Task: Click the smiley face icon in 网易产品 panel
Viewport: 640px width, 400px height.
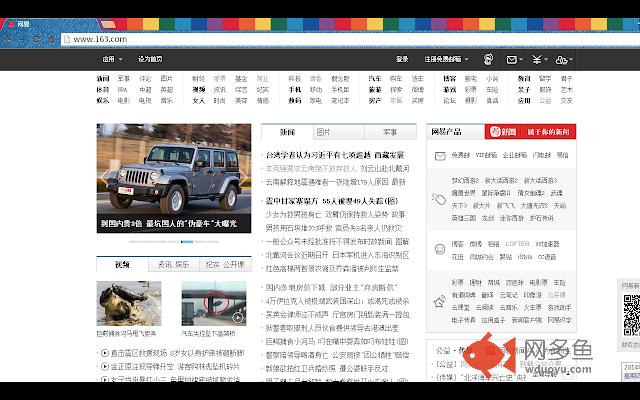Action: [x=440, y=249]
